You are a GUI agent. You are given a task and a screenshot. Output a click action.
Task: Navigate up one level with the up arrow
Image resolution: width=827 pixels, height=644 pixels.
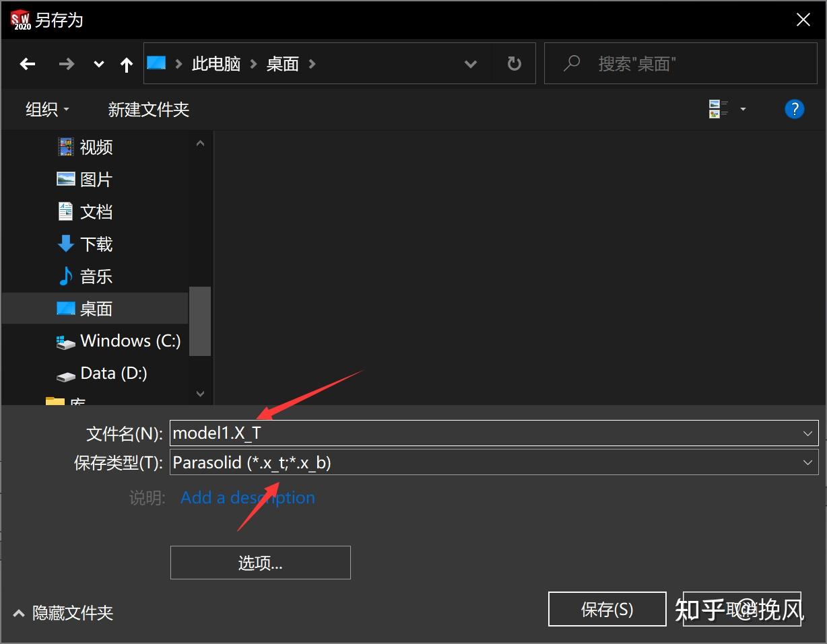tap(126, 63)
